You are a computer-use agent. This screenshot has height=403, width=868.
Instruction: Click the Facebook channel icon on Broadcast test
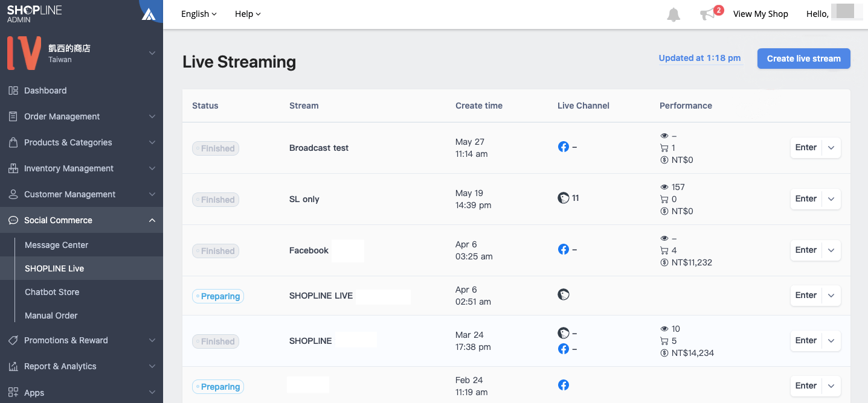(563, 146)
